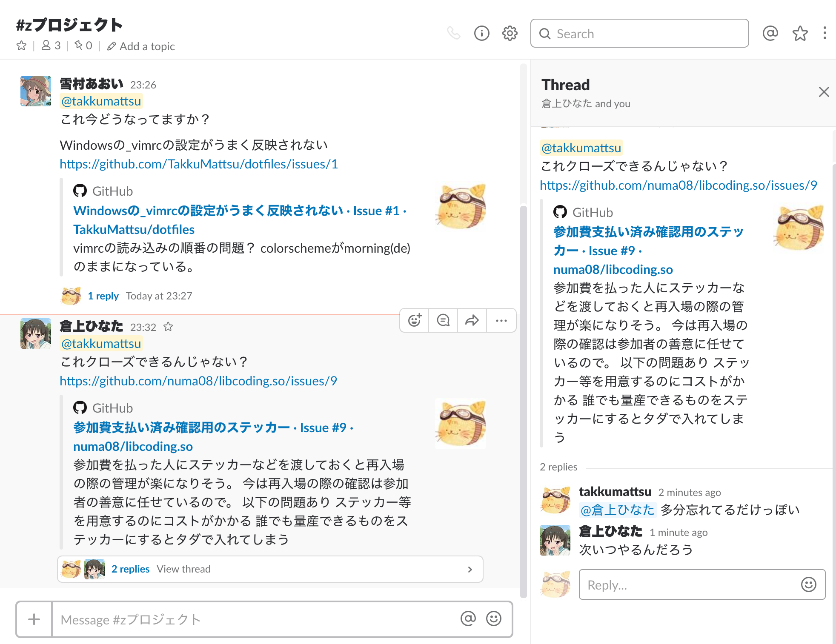Screen dimensions: 836x644
Task: Share message with forward arrow icon
Action: (x=472, y=320)
